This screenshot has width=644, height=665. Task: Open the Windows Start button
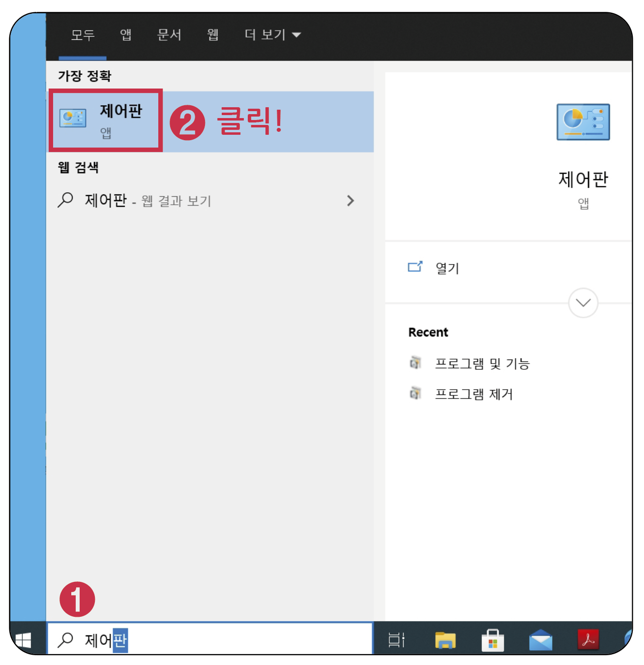pos(23,640)
